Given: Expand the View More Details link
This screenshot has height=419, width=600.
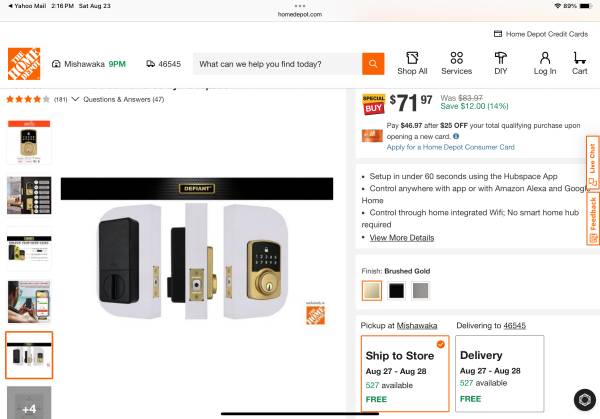Looking at the screenshot, I should pos(401,238).
